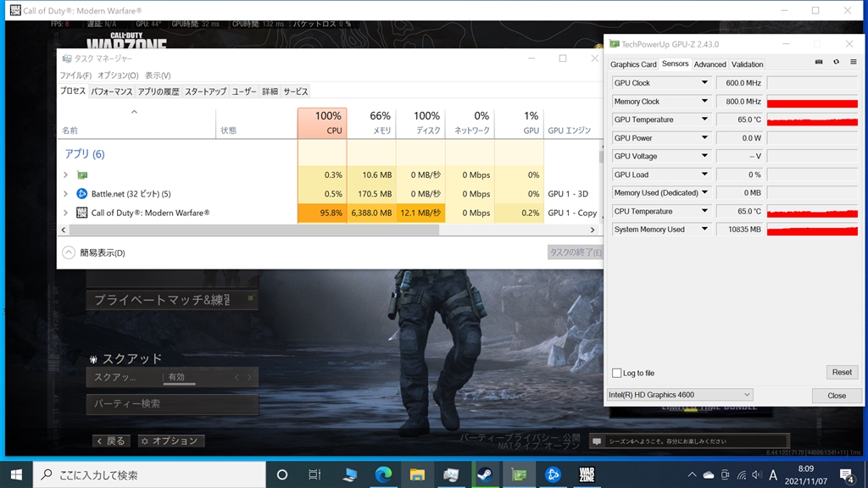The height and width of the screenshot is (488, 868).
Task: Click the Task Manager scrollbar right arrow
Action: [x=593, y=230]
